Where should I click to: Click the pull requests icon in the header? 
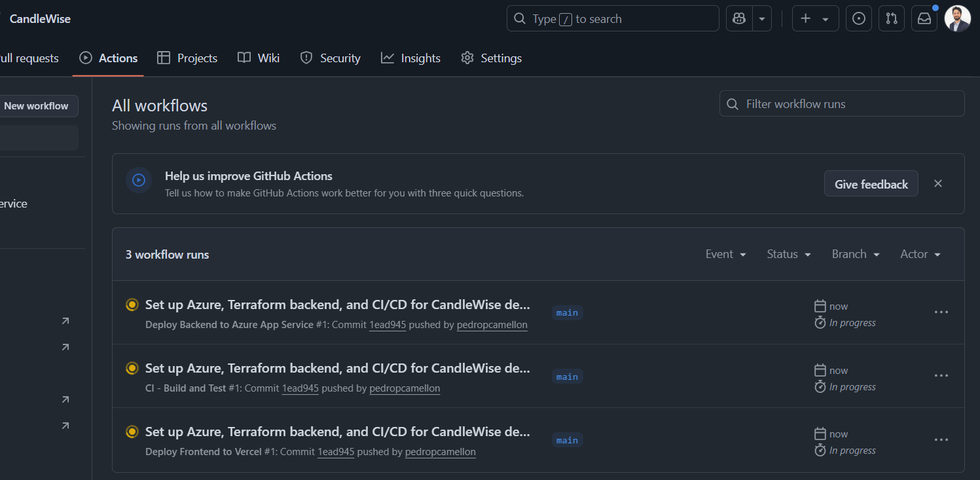[891, 18]
